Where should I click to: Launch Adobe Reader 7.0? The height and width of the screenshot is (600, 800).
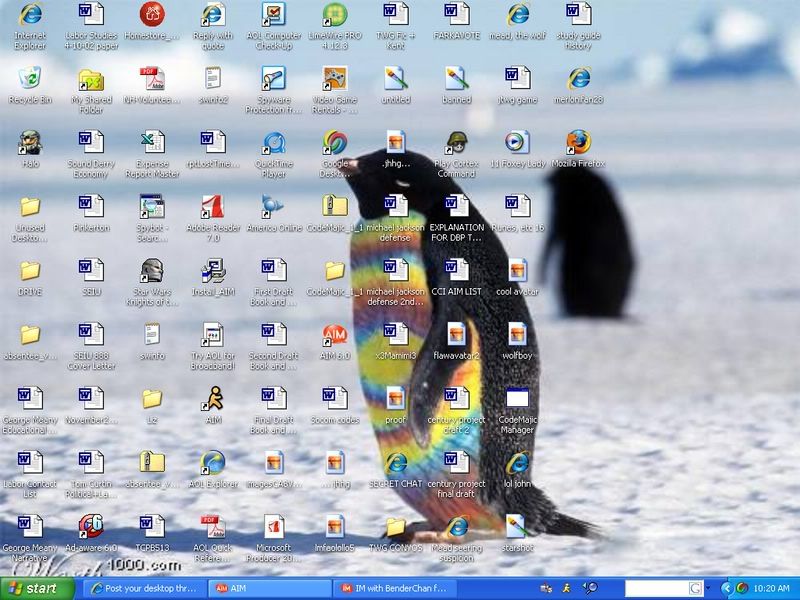(212, 207)
